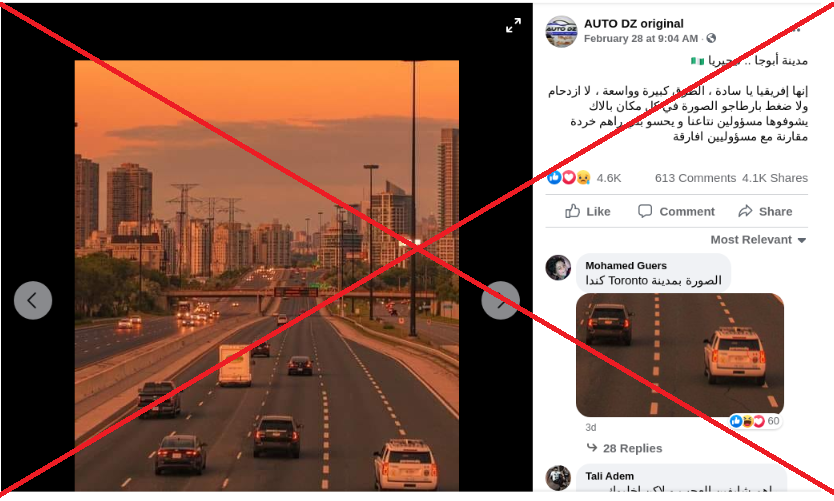Screen dimensions: 834x501
Task: Open the highway image in Mohamed's comment
Action: (x=680, y=355)
